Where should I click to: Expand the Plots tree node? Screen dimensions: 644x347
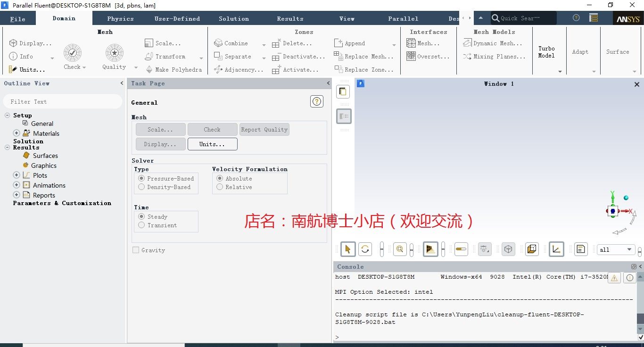point(17,175)
